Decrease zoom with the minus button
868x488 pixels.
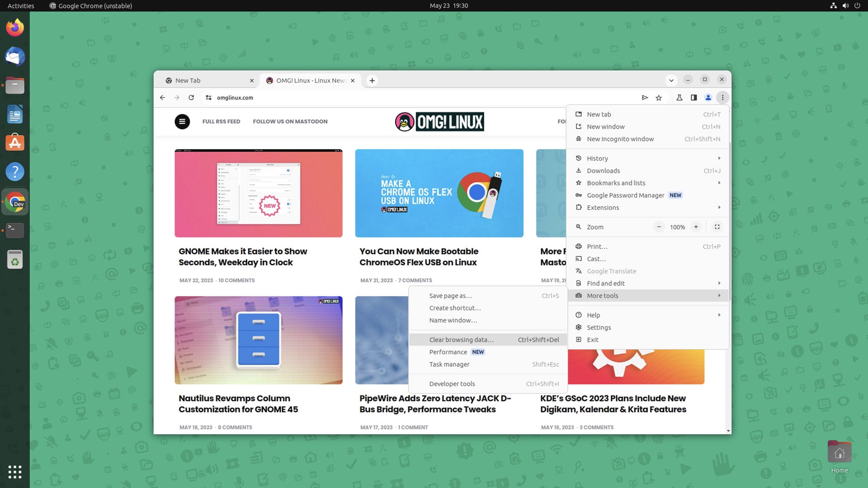(659, 227)
